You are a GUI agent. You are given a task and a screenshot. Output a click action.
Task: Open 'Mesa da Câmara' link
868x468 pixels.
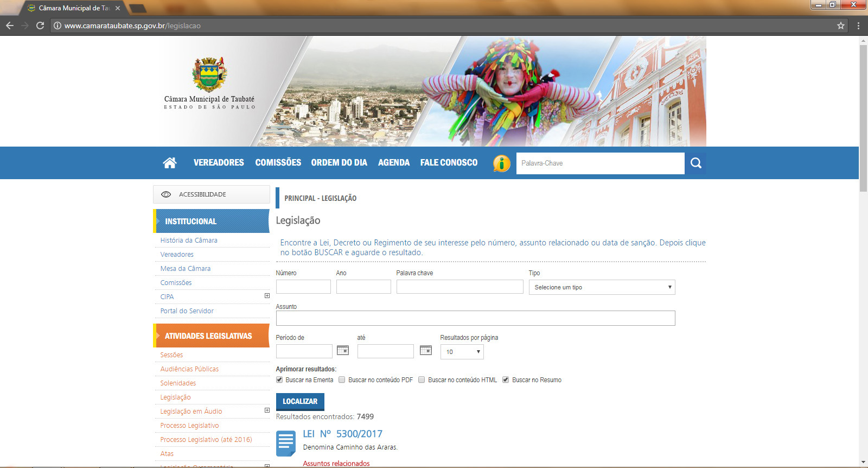click(186, 268)
